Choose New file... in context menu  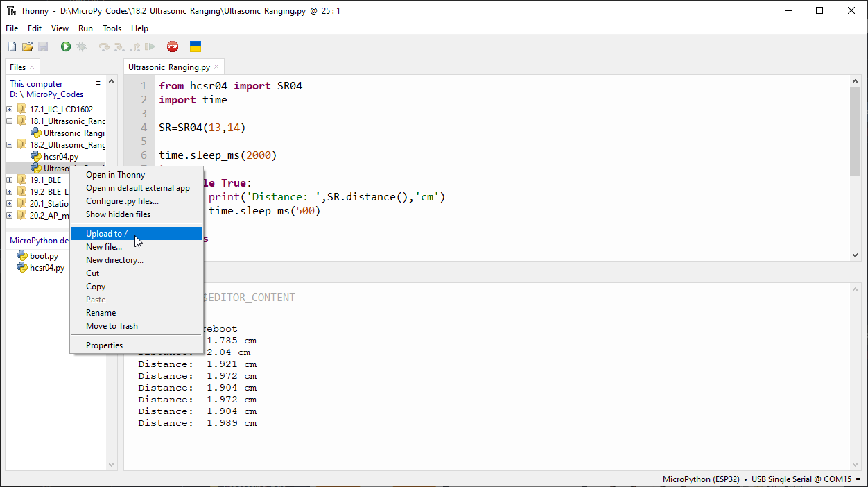click(137, 247)
